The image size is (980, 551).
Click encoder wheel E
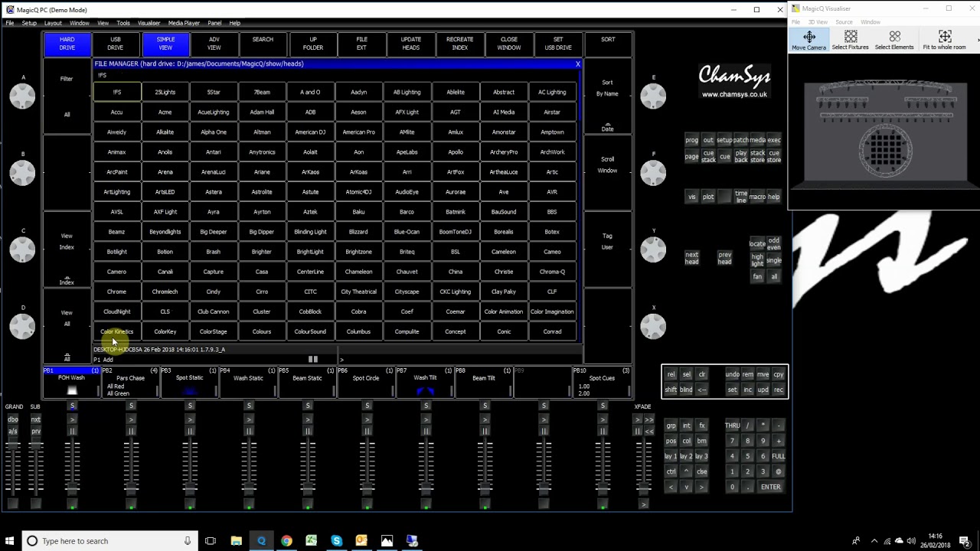click(653, 96)
